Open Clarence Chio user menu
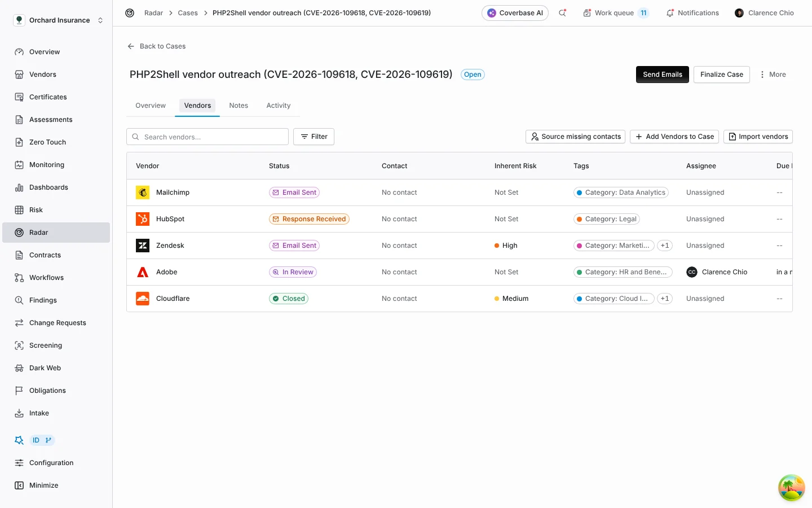812x508 pixels. coord(764,13)
